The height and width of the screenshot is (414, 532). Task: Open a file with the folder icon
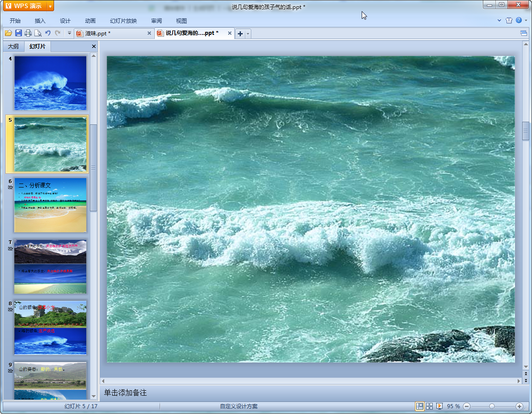point(8,33)
